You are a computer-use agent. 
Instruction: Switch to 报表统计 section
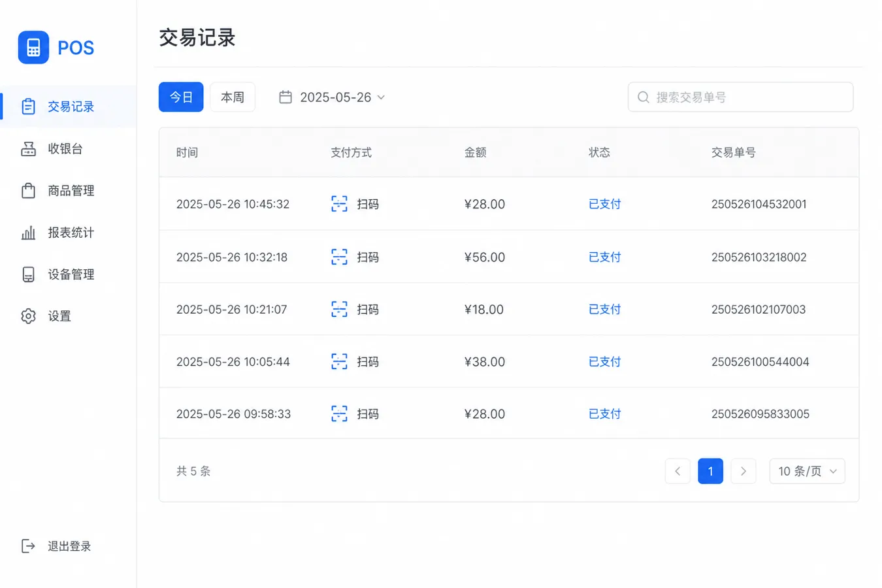click(x=68, y=233)
